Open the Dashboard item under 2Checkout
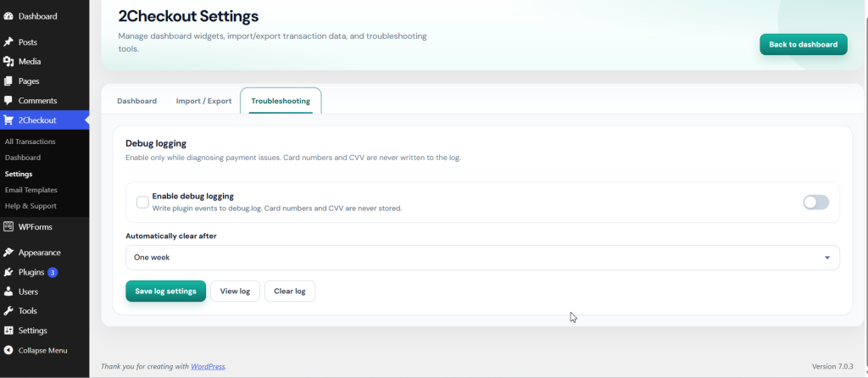This screenshot has height=378, width=868. tap(23, 158)
